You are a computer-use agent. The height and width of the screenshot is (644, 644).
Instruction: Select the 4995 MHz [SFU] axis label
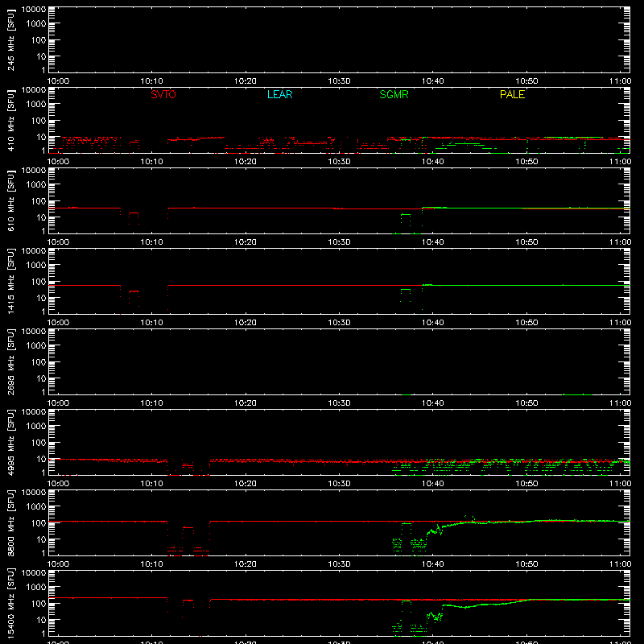pyautogui.click(x=10, y=443)
